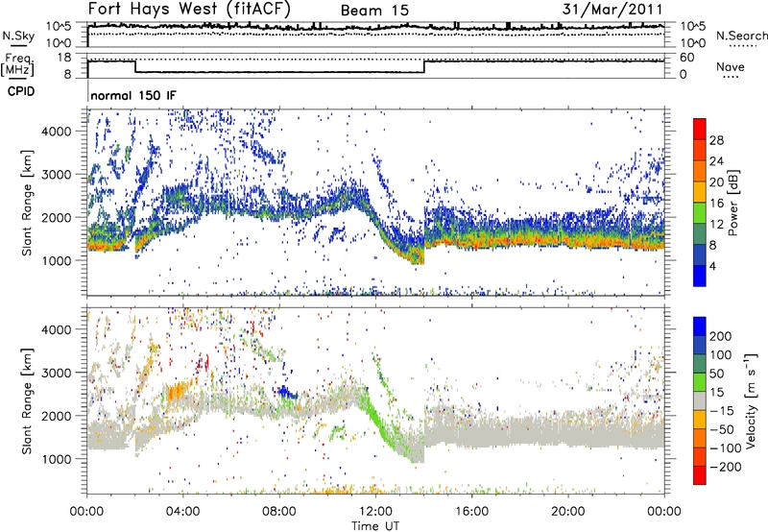This screenshot has height=532, width=768.
Task: Click the '16:00' time axis tick
Action: coord(471,512)
